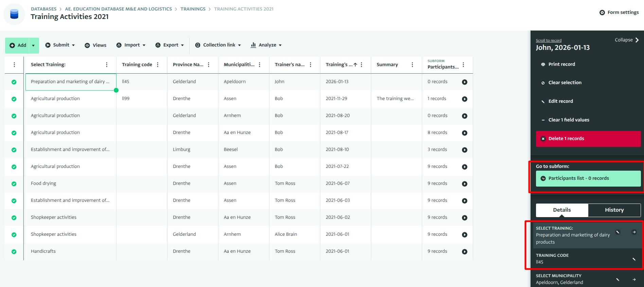This screenshot has height=287, width=644.
Task: Open the Analyze dropdown menu
Action: [266, 45]
